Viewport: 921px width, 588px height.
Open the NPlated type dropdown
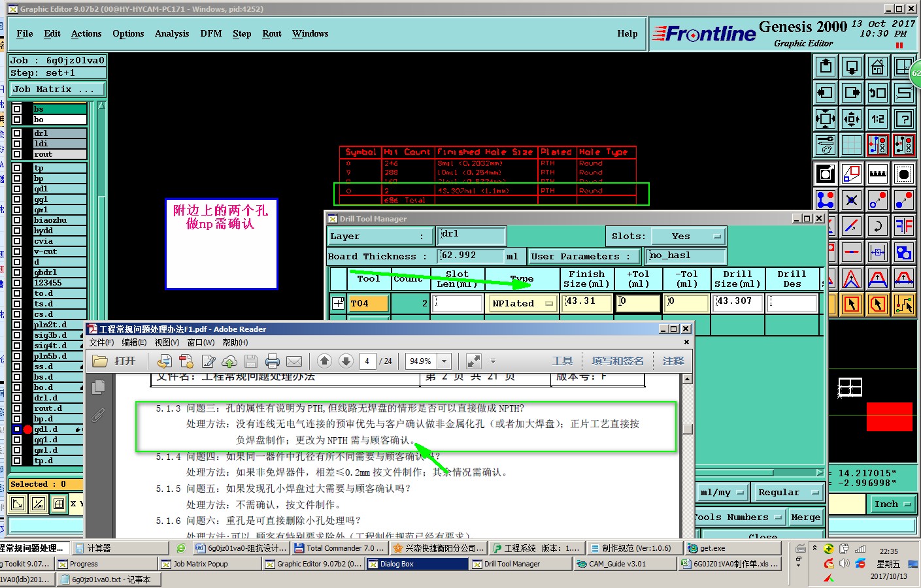pyautogui.click(x=523, y=303)
